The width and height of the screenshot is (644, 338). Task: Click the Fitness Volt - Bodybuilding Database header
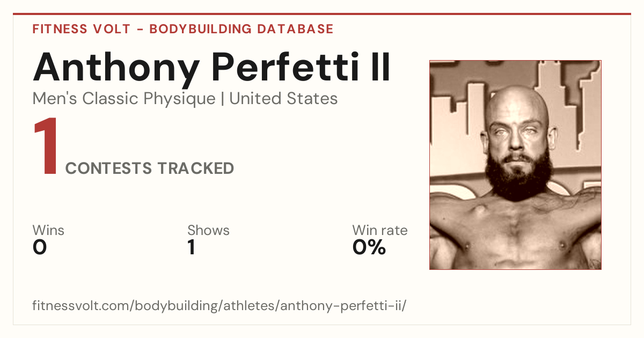[x=183, y=29]
